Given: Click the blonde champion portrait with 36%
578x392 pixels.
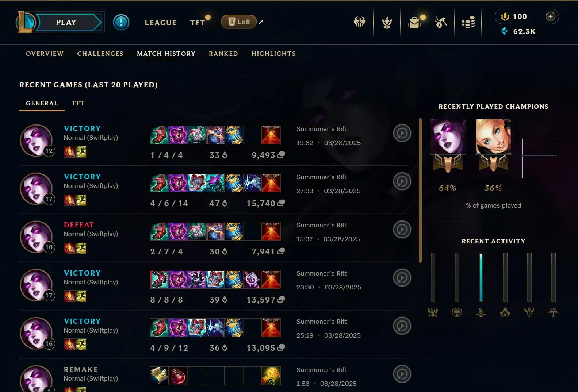Looking at the screenshot, I should pyautogui.click(x=493, y=136).
